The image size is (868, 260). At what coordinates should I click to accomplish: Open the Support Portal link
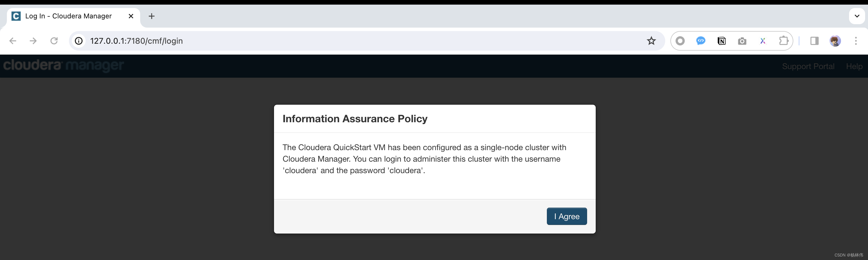click(x=808, y=66)
